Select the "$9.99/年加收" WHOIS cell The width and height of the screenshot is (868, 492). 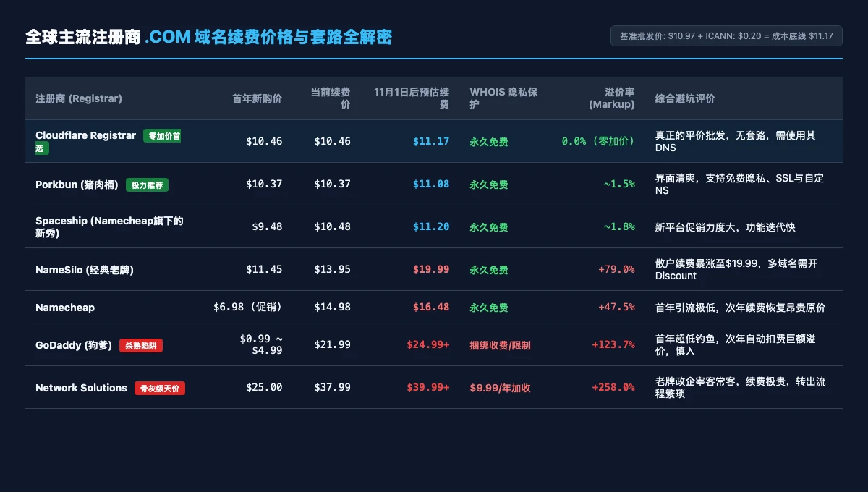point(500,388)
